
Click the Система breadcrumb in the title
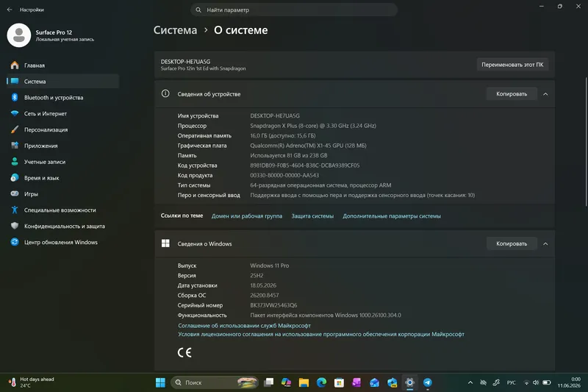tap(175, 30)
